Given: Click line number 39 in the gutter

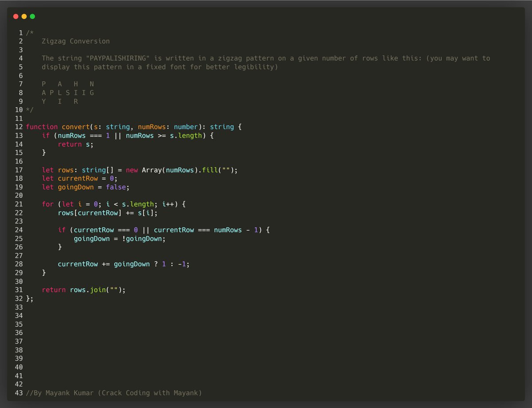Looking at the screenshot, I should [19, 358].
